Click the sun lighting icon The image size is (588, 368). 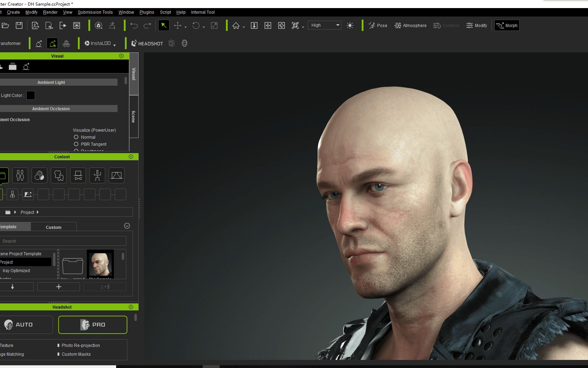tap(350, 25)
